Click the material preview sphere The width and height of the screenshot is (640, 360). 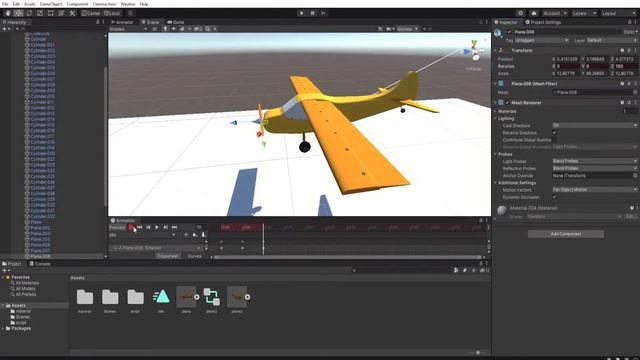tap(502, 210)
